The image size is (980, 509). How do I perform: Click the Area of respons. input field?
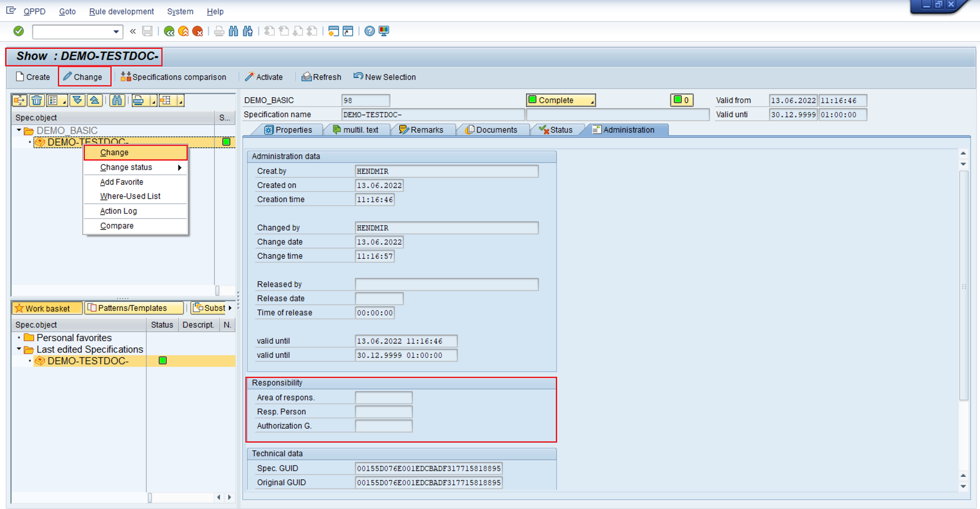pos(383,397)
